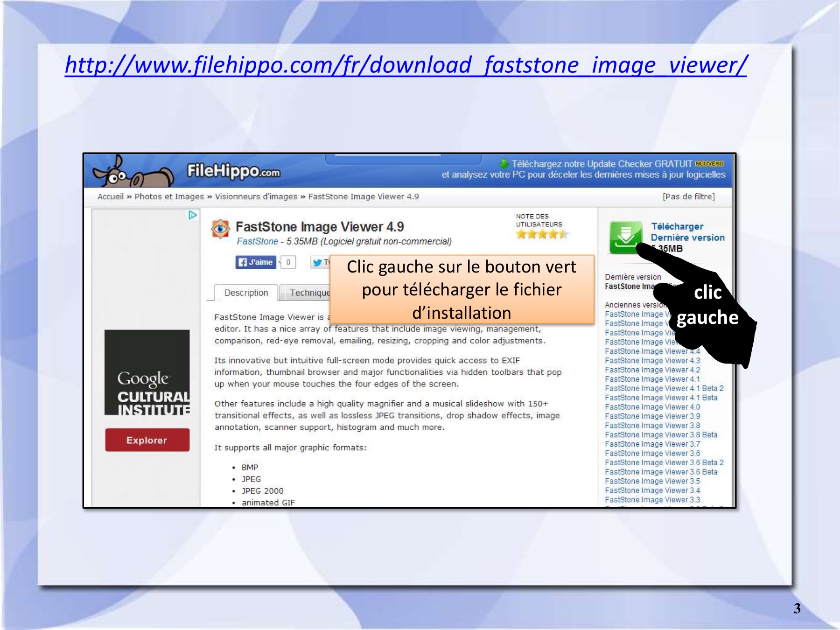
Task: Click the AdChoices triangle icon
Action: click(x=192, y=215)
